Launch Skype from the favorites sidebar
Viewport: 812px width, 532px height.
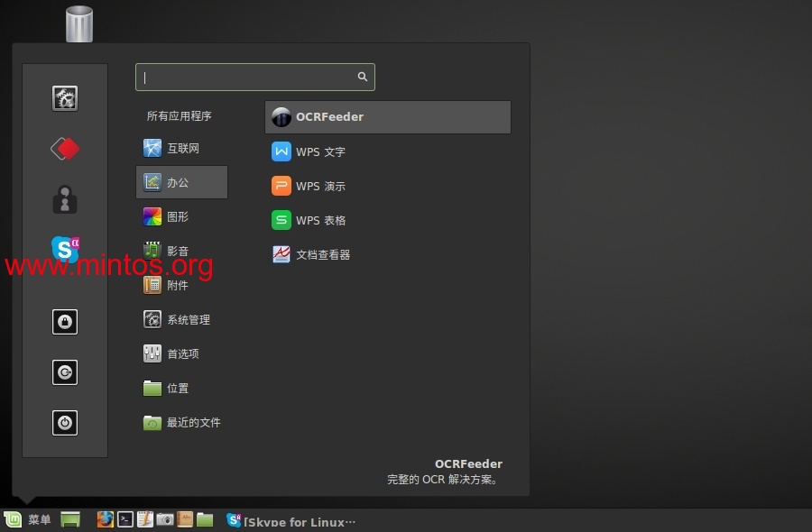pos(65,250)
